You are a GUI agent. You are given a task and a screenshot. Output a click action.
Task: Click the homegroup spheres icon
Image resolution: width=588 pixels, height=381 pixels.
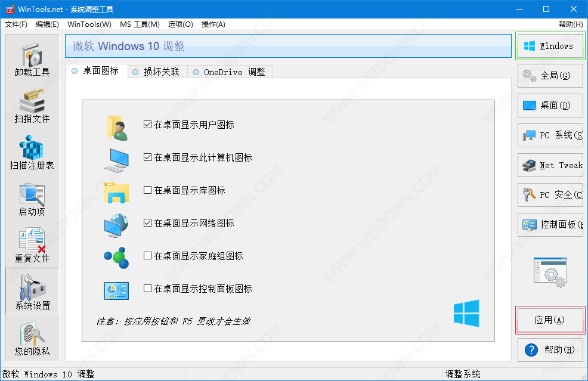116,258
